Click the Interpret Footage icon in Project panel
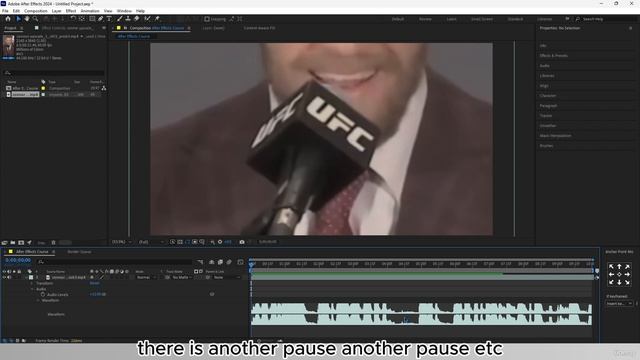 4,242
